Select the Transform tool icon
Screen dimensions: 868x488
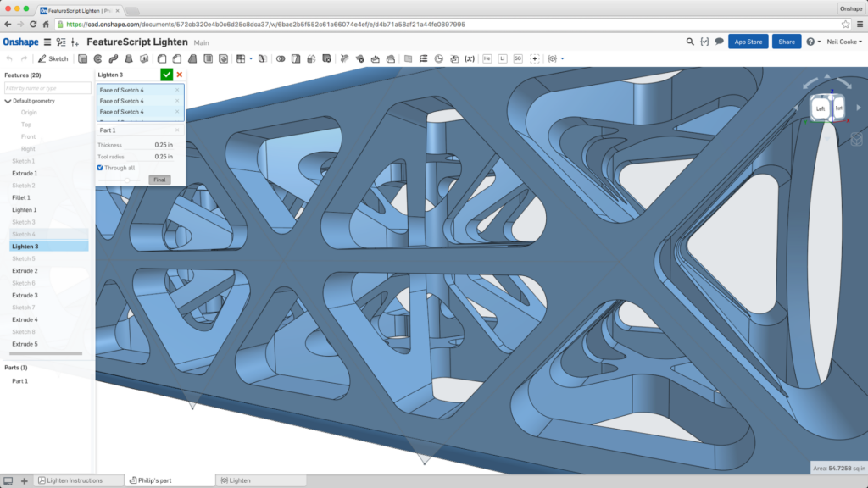311,58
